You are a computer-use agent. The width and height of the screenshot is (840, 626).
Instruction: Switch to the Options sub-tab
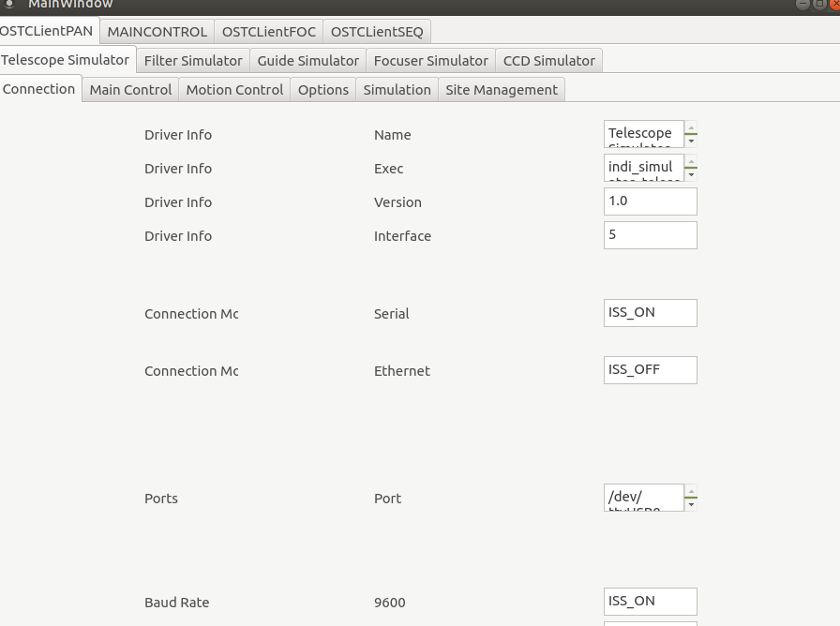click(x=323, y=90)
